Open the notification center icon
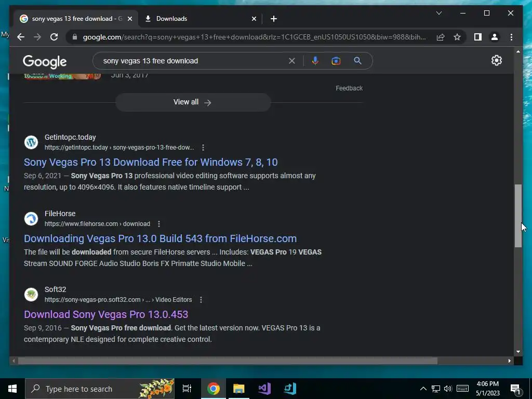This screenshot has width=532, height=399. (515, 389)
